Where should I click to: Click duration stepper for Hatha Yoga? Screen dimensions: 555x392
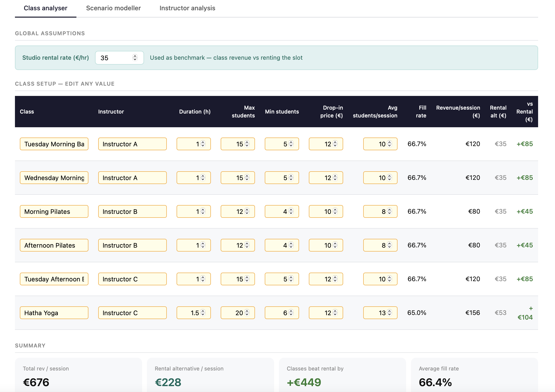coord(203,313)
